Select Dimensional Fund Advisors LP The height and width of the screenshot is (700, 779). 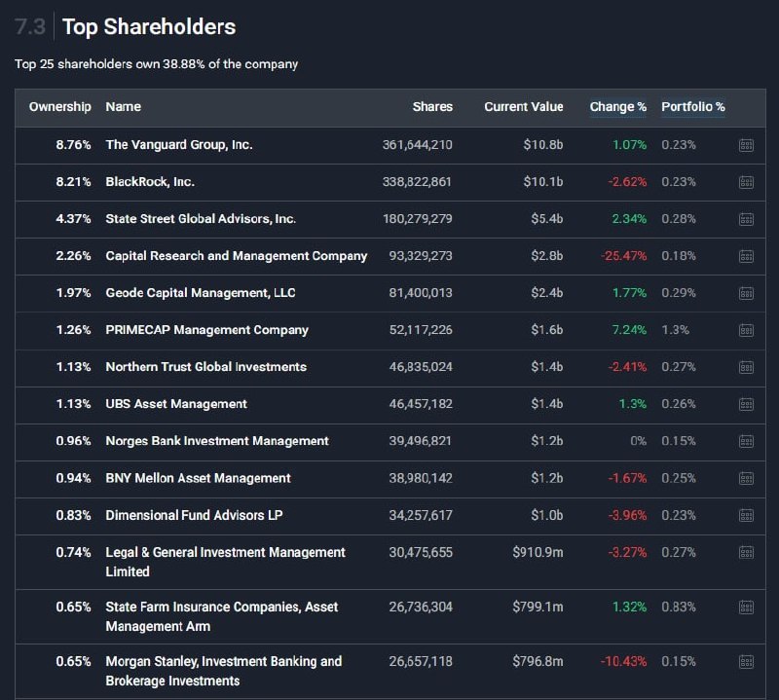[194, 515]
